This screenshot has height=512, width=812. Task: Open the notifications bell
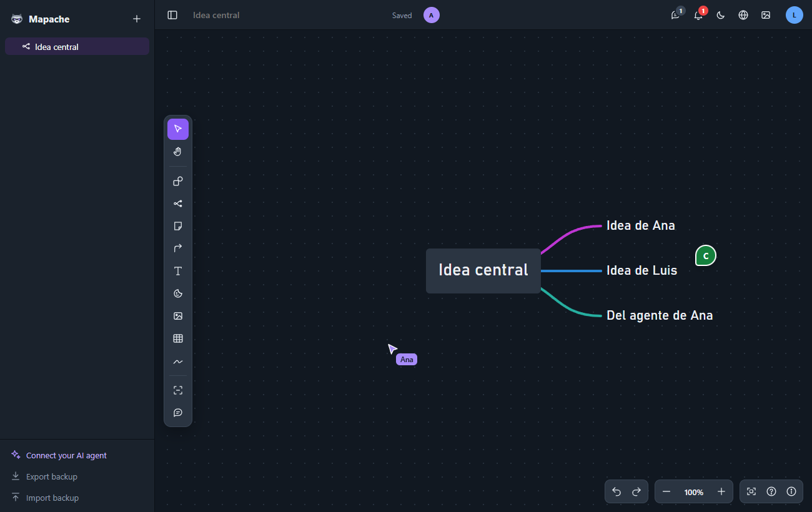pyautogui.click(x=698, y=15)
